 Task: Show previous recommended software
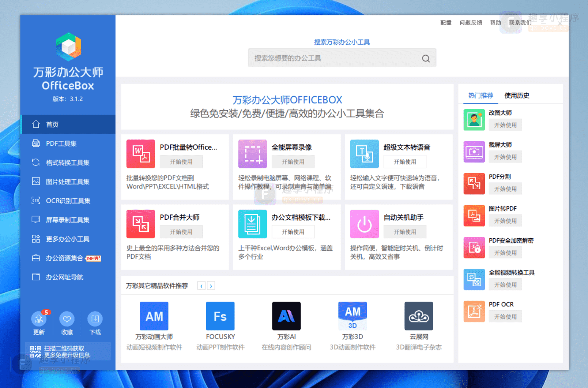(x=201, y=286)
